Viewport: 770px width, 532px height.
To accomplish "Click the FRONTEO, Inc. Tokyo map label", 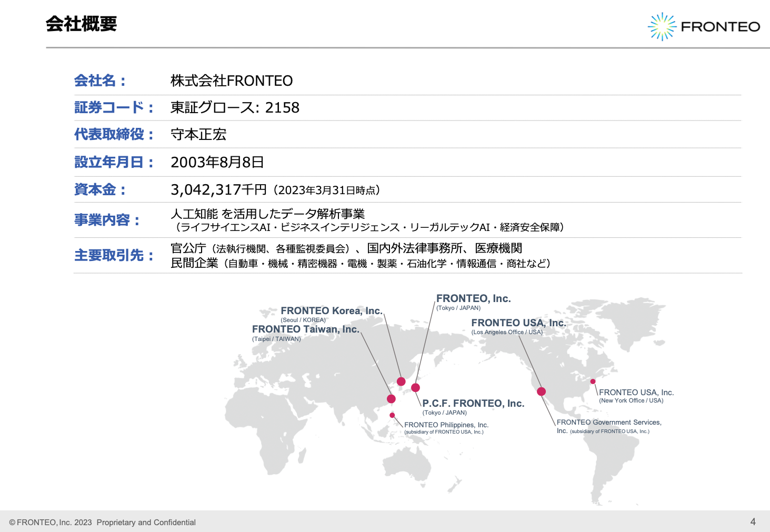I will [474, 299].
